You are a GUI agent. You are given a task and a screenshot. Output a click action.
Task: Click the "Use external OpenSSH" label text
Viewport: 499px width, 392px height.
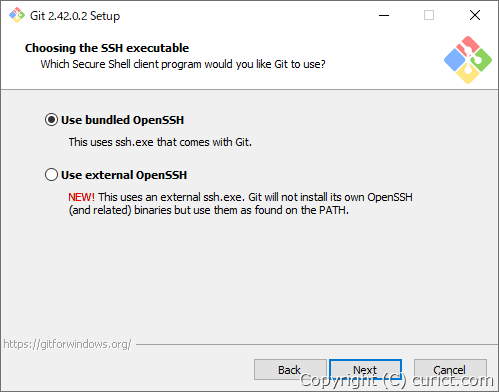[x=124, y=175]
